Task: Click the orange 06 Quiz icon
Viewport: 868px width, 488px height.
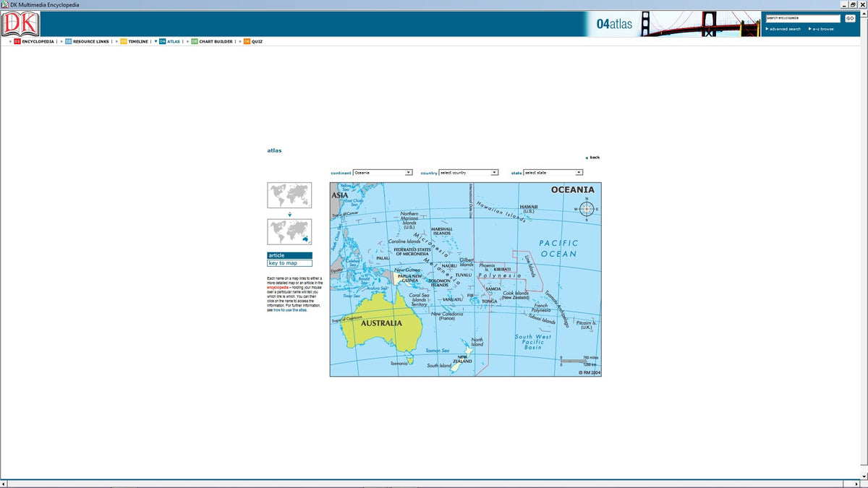Action: tap(246, 41)
